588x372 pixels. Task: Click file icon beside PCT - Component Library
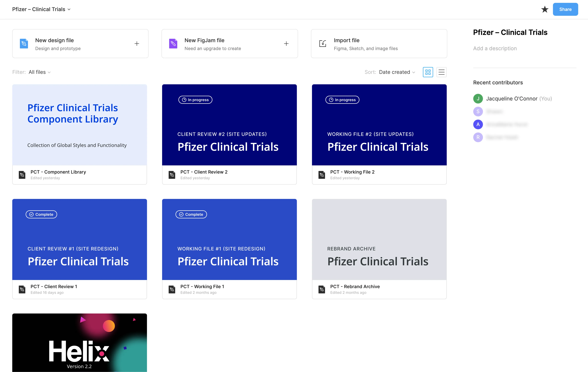click(22, 175)
